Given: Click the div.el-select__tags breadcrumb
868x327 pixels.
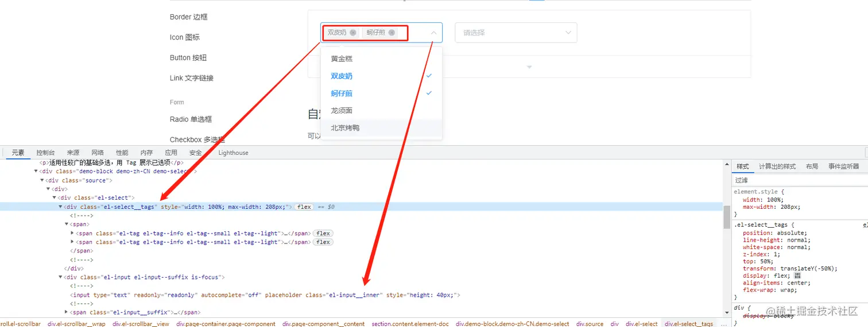Looking at the screenshot, I should click(688, 324).
